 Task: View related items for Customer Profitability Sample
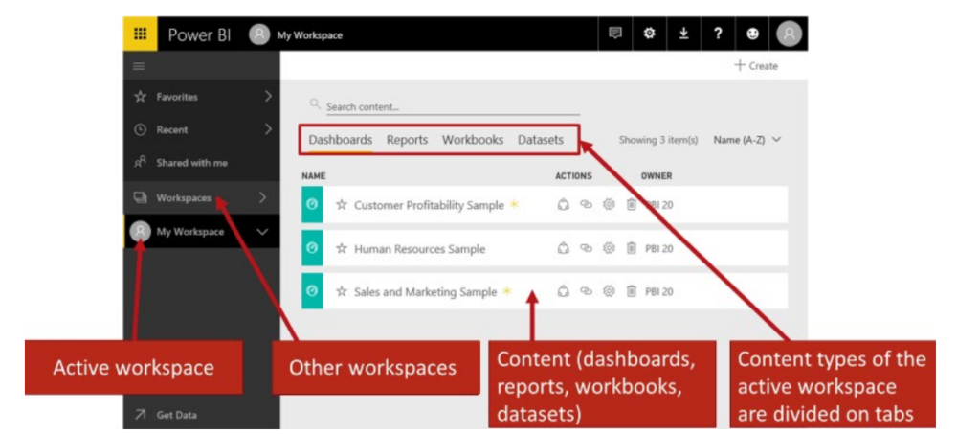click(586, 204)
